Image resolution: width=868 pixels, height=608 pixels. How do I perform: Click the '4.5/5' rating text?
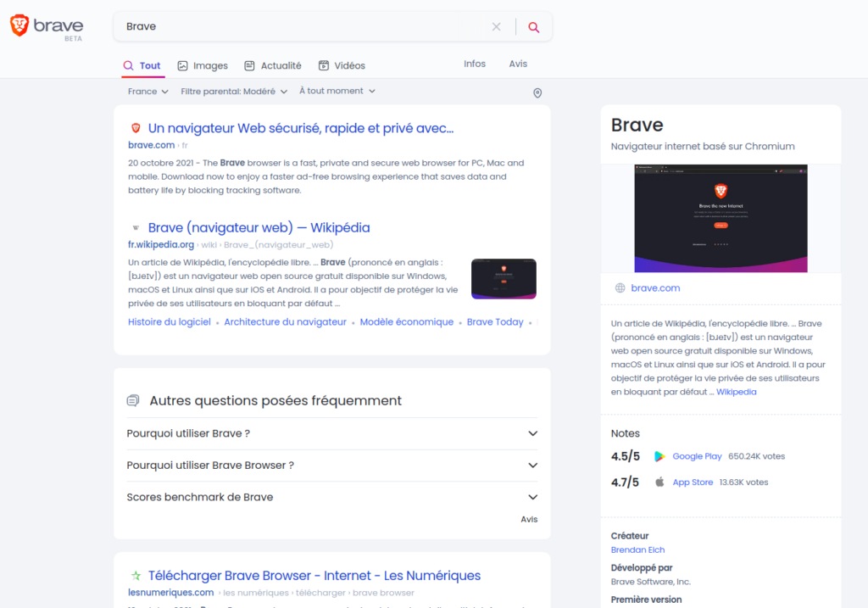tap(625, 456)
